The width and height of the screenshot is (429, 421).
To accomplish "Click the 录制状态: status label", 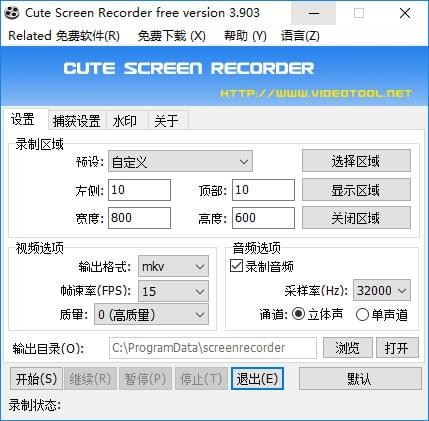I will click(x=35, y=405).
